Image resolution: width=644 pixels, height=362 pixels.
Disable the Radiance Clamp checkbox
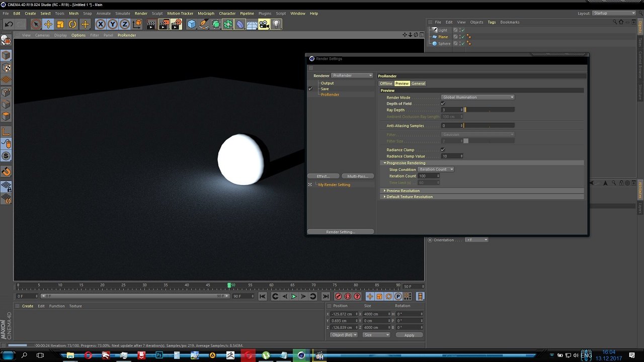click(443, 150)
